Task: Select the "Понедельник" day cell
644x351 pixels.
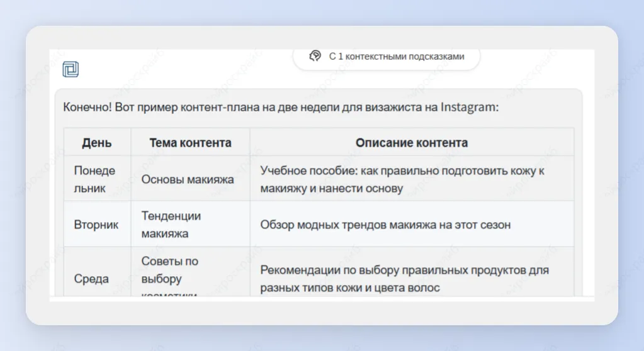Action: coord(97,179)
